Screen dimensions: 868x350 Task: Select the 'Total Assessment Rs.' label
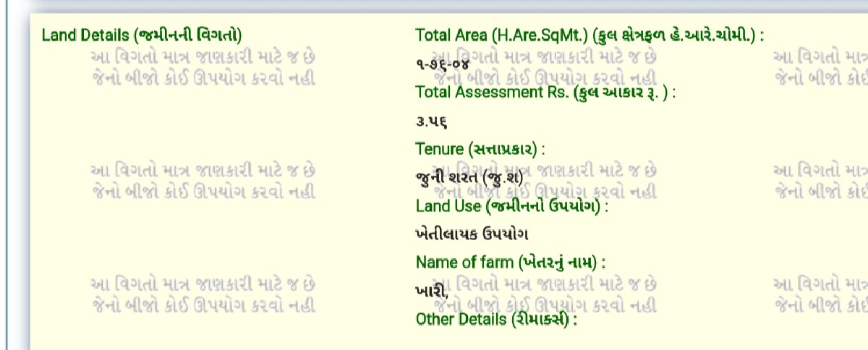tap(546, 92)
